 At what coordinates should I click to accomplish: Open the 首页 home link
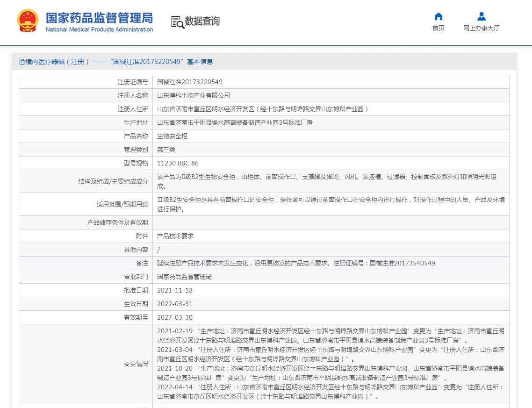(x=438, y=28)
